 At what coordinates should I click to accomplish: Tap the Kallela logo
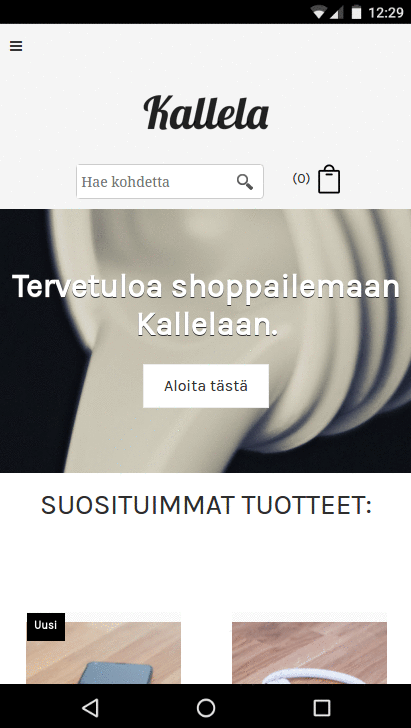206,112
